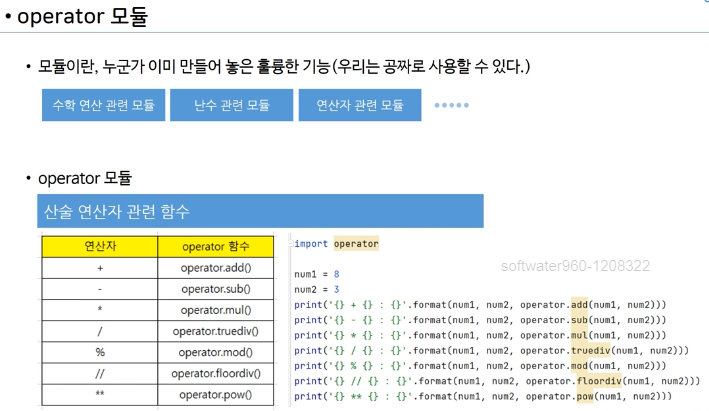Select the 'operator.sub()' table cell
The width and height of the screenshot is (709, 411).
tap(216, 289)
